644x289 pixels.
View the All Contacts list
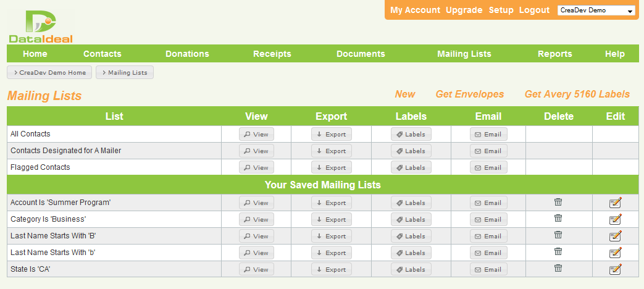(256, 134)
